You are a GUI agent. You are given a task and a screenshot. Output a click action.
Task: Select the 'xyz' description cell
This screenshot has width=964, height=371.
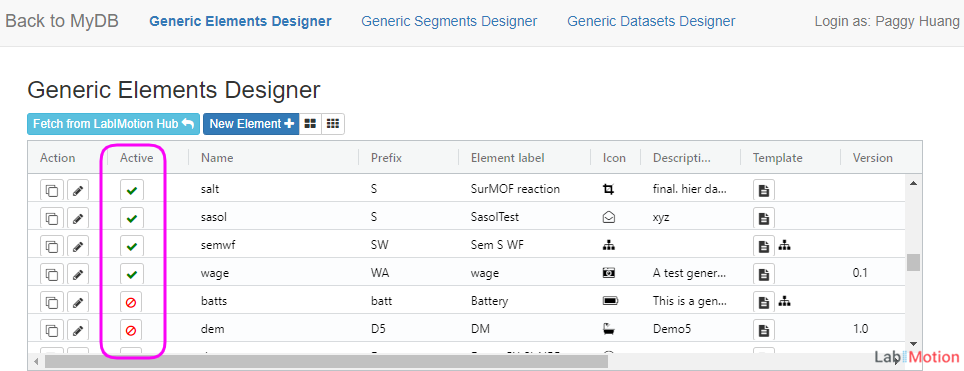click(661, 217)
